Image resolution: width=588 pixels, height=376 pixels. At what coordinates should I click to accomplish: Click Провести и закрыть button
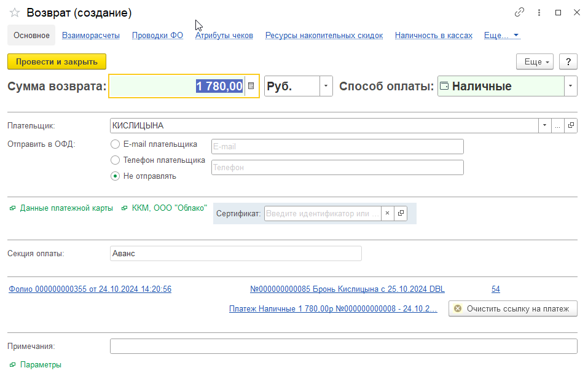point(57,61)
